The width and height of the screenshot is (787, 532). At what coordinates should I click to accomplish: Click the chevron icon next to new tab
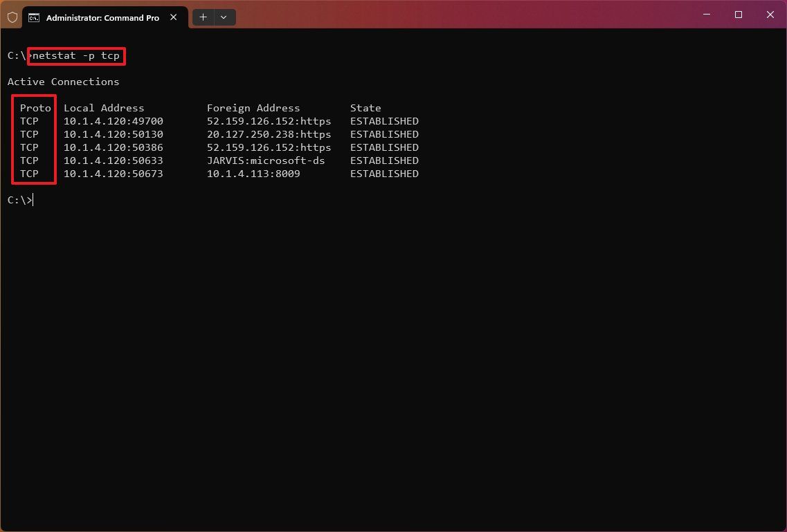point(223,17)
